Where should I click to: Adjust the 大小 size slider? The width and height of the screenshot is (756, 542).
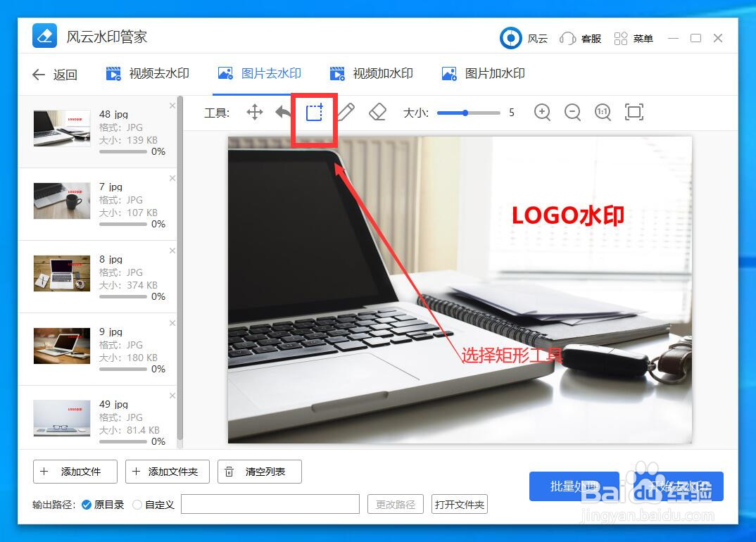[x=467, y=112]
